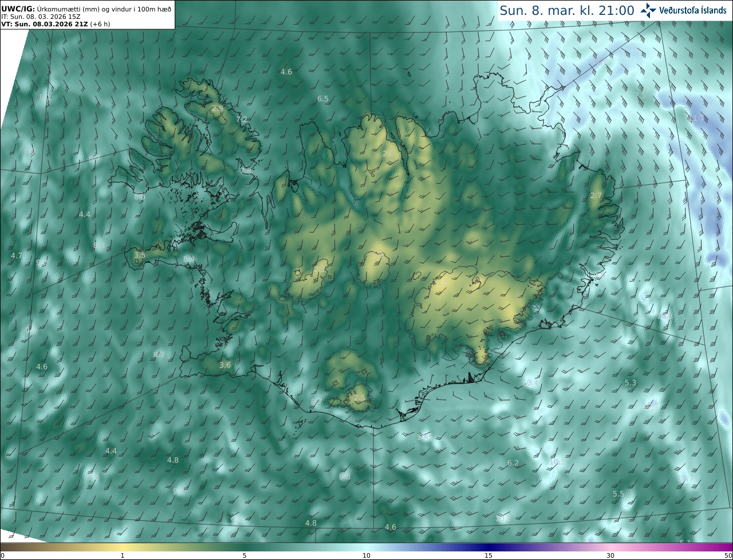Screen dimensions: 733x560
Task: Click the 6.2 value on the map
Action: click(513, 463)
